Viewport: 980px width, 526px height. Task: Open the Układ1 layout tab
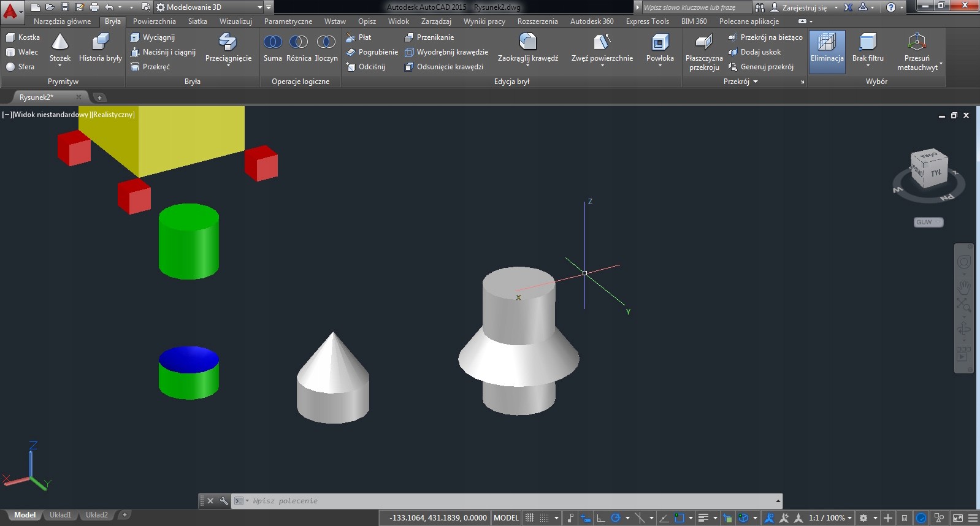pos(60,515)
